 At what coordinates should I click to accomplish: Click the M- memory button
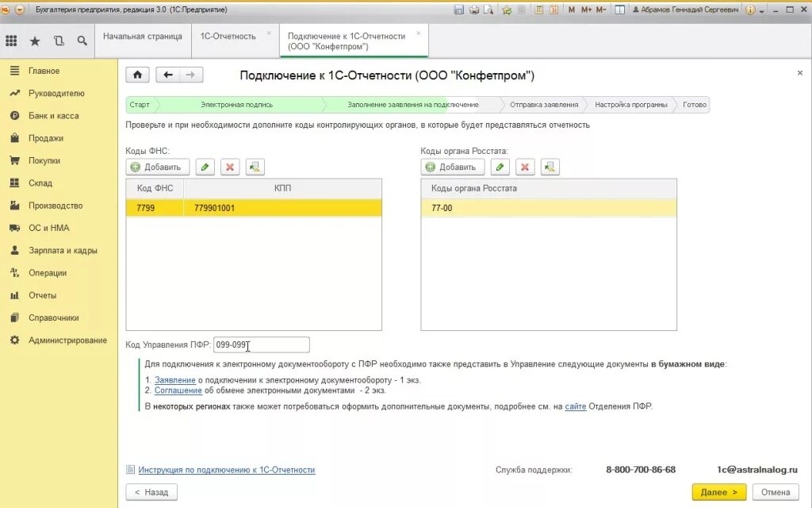pos(601,10)
